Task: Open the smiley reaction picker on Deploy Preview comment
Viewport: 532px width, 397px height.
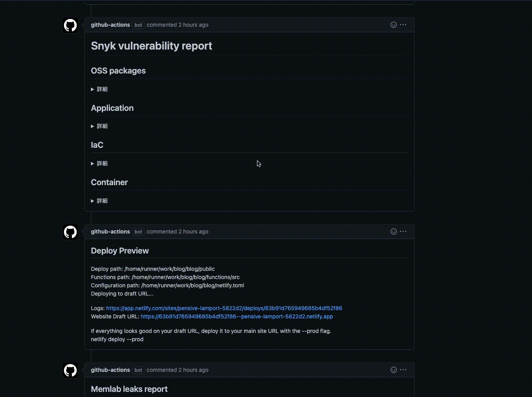Action: (x=394, y=232)
